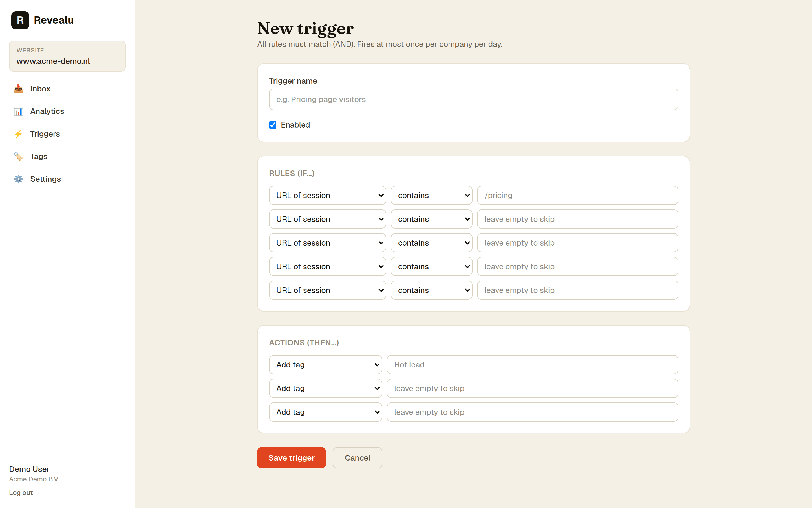The width and height of the screenshot is (812, 508).
Task: Click Acme Demo B.V. company text
Action: tap(34, 479)
